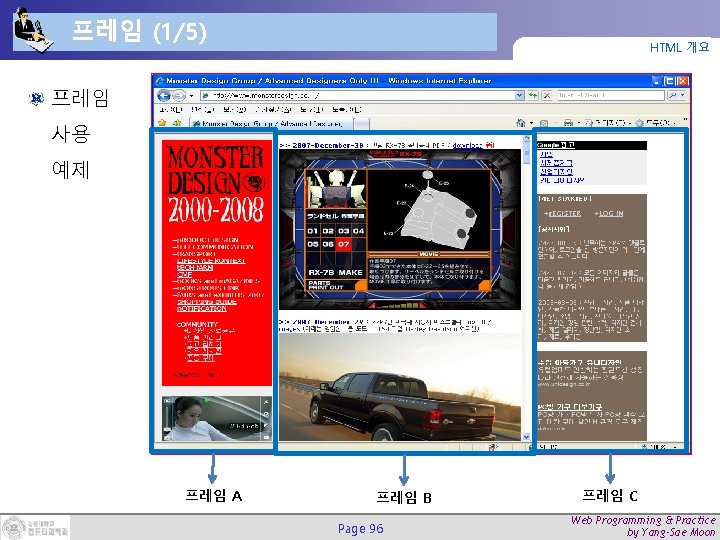720x540 pixels.
Task: Click the red X stop loading icon
Action: [547, 96]
